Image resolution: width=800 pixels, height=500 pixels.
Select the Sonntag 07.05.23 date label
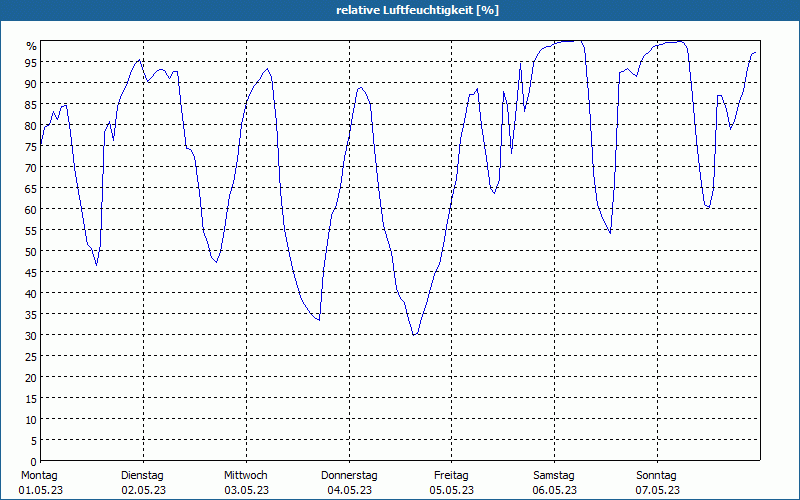[x=657, y=483]
